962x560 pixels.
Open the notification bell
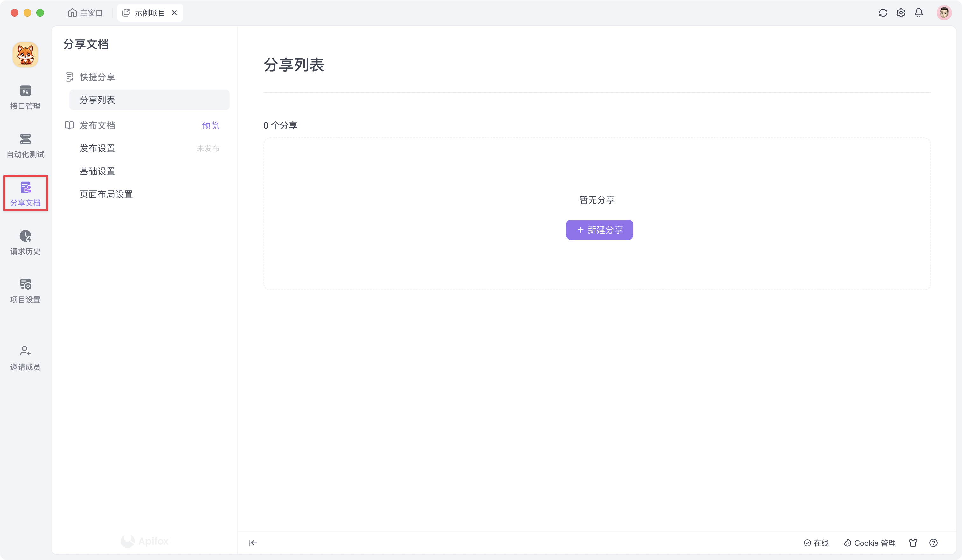(x=918, y=13)
